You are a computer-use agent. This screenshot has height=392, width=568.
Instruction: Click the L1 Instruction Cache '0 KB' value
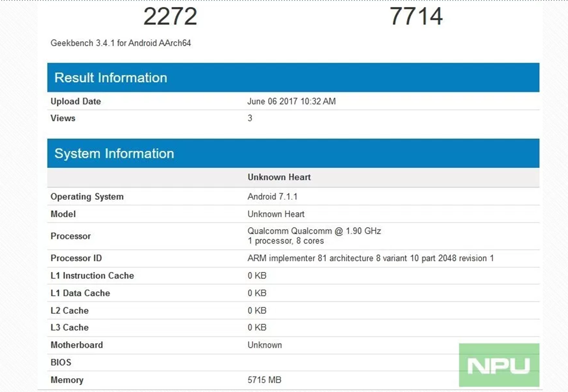coord(257,276)
